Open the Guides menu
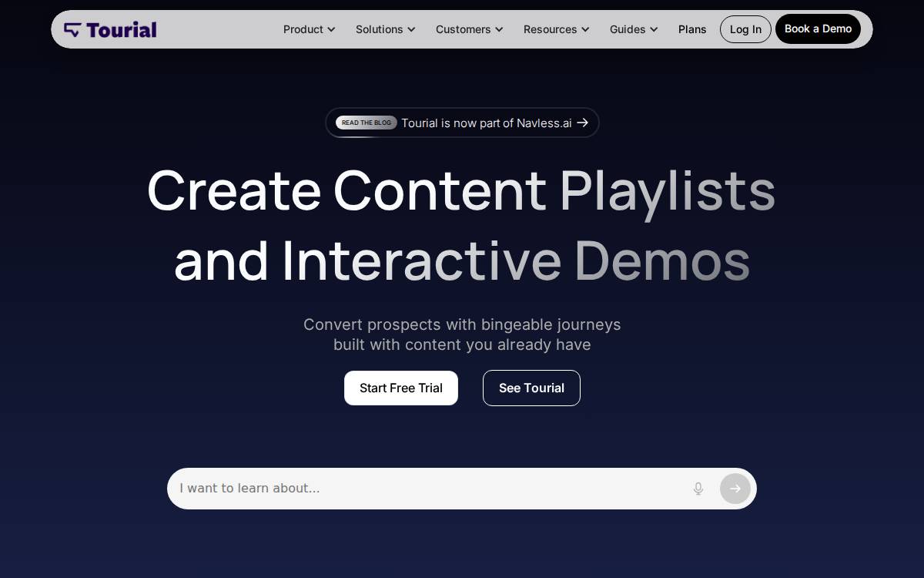Image resolution: width=924 pixels, height=578 pixels. [x=634, y=29]
